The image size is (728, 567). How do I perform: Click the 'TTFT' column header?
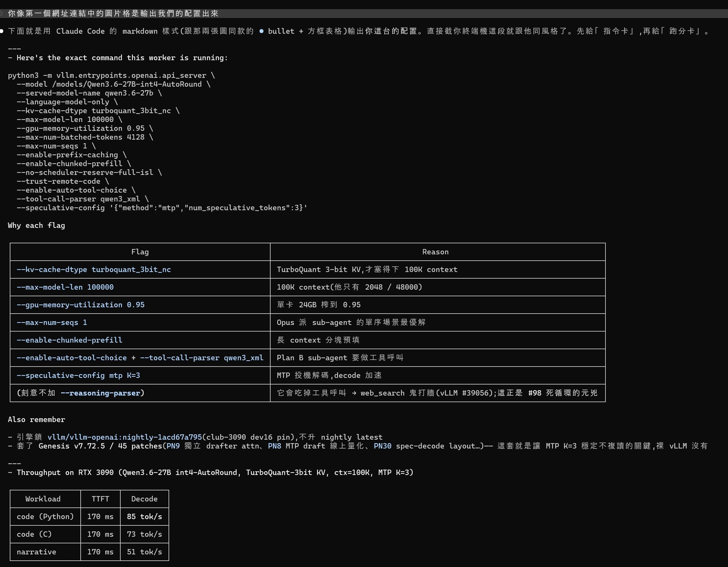click(100, 499)
